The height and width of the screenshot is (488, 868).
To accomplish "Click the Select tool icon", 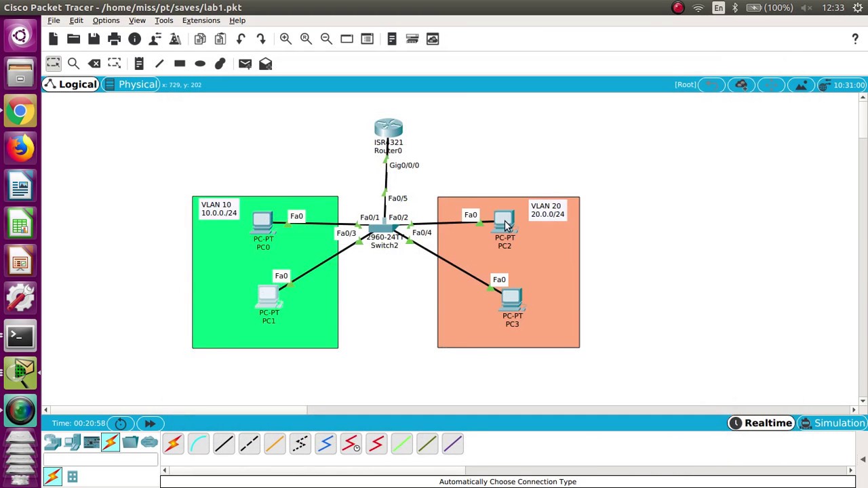I will click(53, 63).
